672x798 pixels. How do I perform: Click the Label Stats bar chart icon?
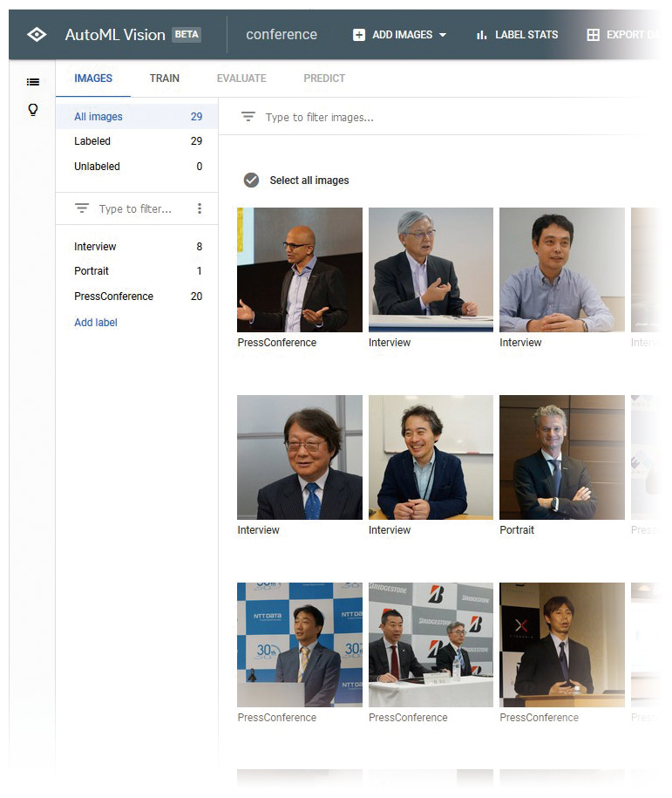[x=481, y=35]
